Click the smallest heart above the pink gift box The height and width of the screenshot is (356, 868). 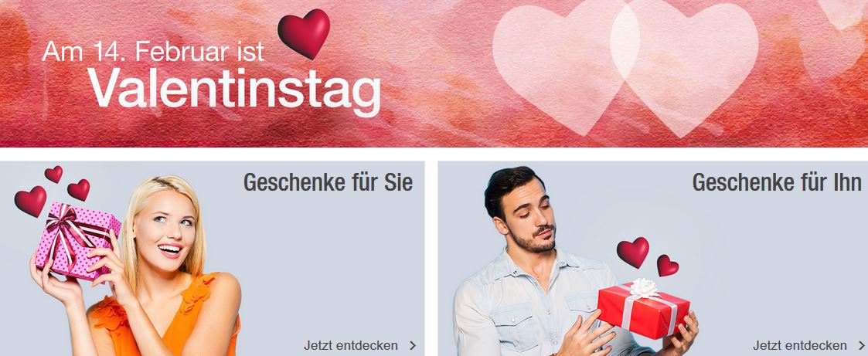pos(53,174)
